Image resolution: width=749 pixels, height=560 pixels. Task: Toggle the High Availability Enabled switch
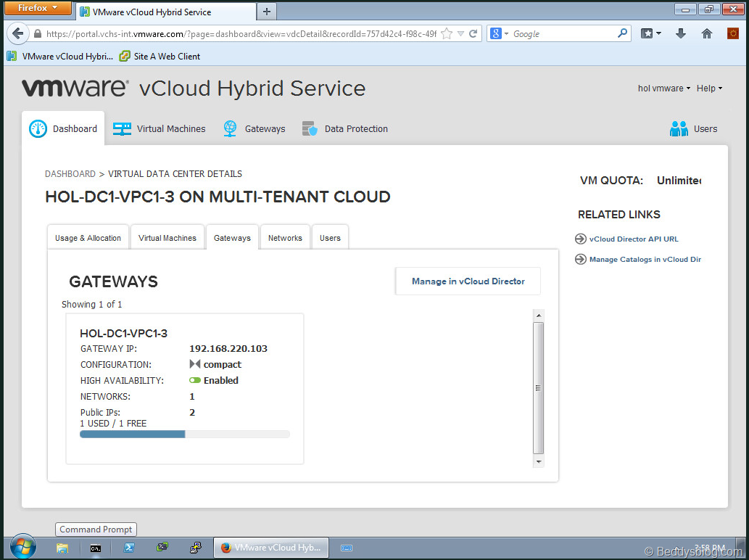coord(195,380)
